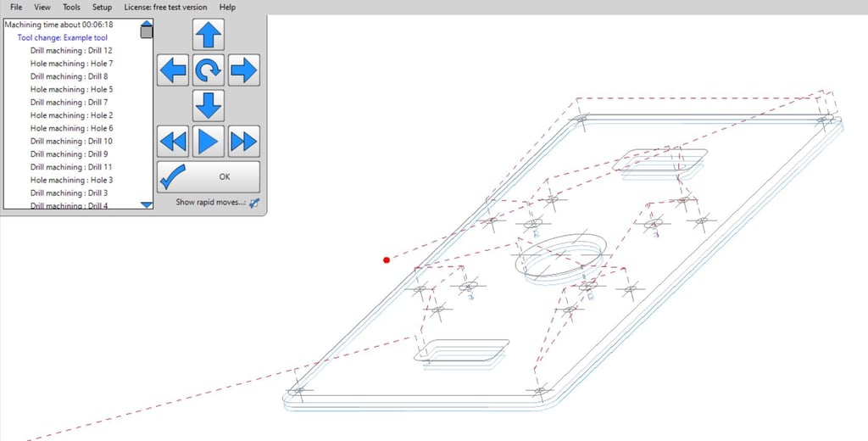This screenshot has height=441, width=868.
Task: Rewind the machining simulation
Action: pyautogui.click(x=173, y=142)
